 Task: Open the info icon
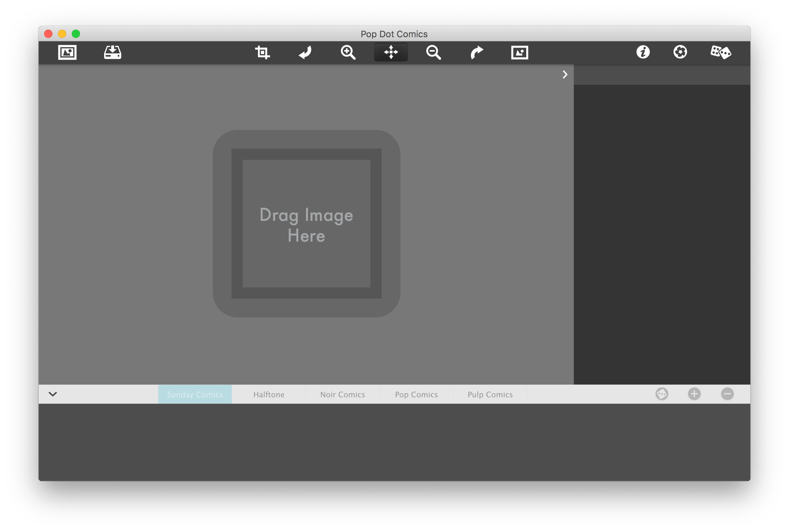click(643, 52)
